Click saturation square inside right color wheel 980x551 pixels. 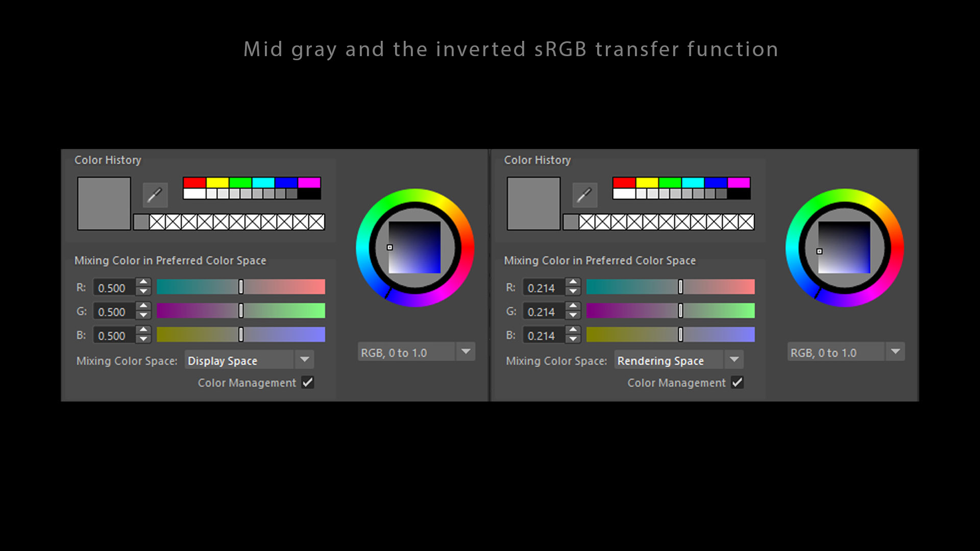pyautogui.click(x=844, y=247)
